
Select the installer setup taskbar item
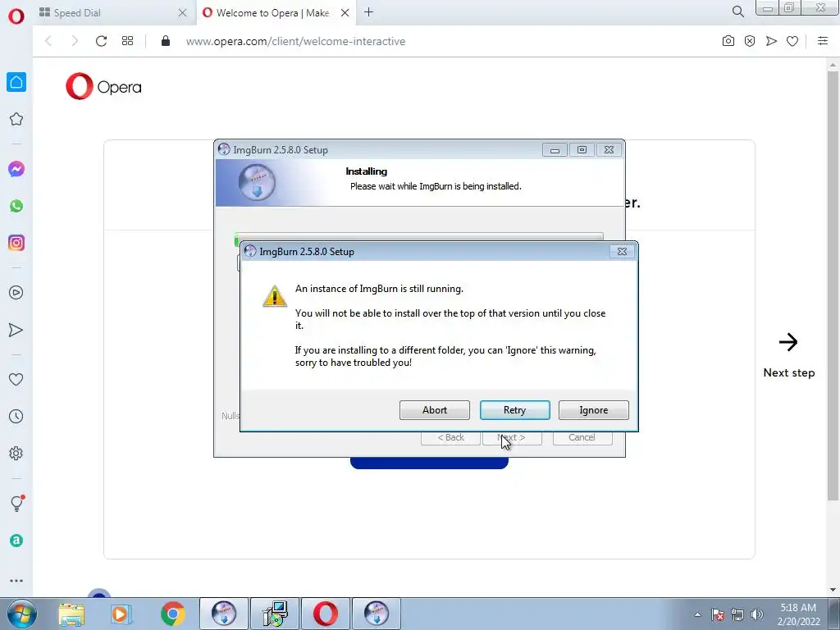[275, 614]
